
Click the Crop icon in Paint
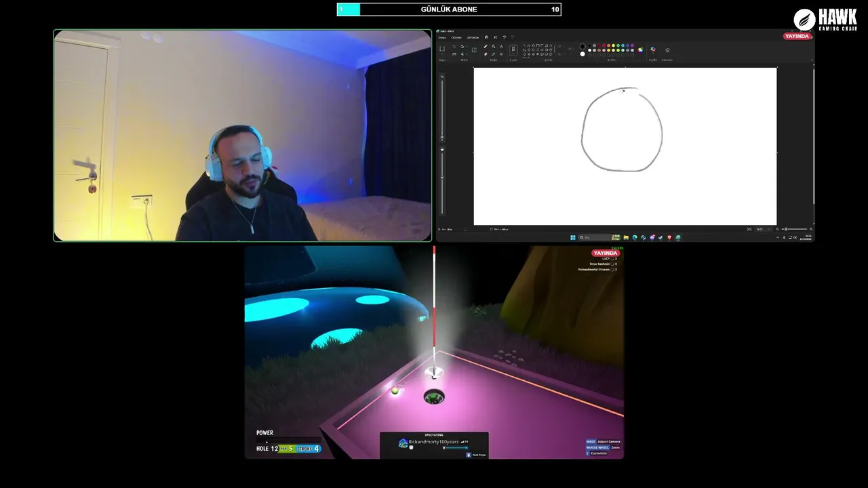pyautogui.click(x=454, y=46)
